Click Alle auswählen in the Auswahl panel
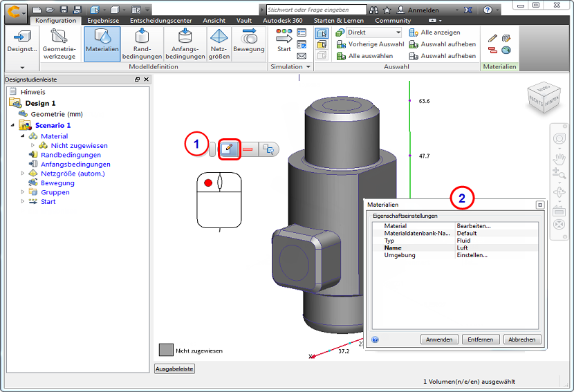 365,56
